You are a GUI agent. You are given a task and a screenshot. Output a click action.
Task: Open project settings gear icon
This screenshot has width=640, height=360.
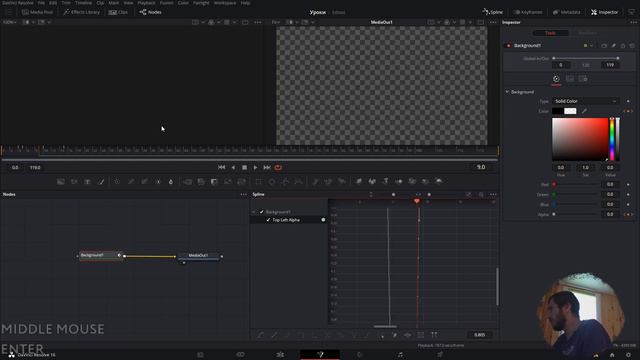click(x=629, y=355)
